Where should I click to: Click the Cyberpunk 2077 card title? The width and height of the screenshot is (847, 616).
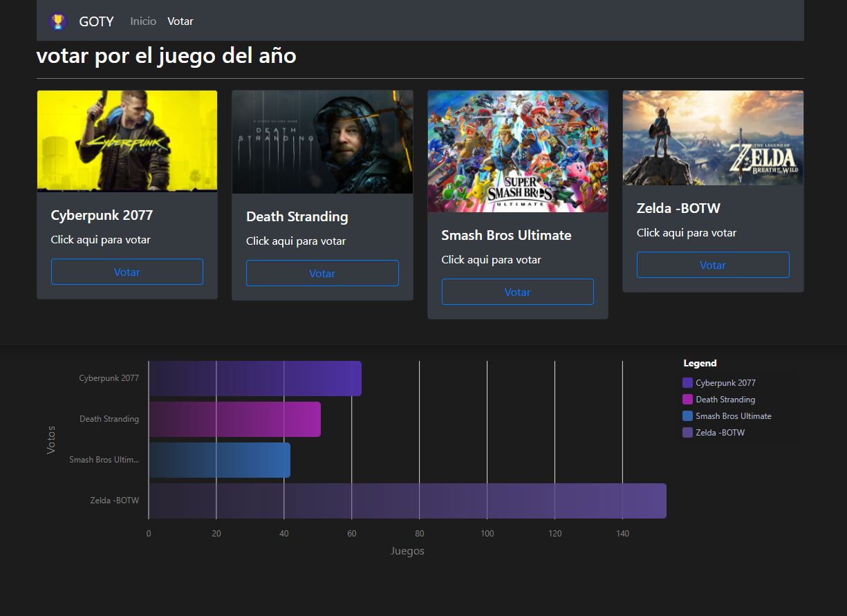tap(102, 215)
